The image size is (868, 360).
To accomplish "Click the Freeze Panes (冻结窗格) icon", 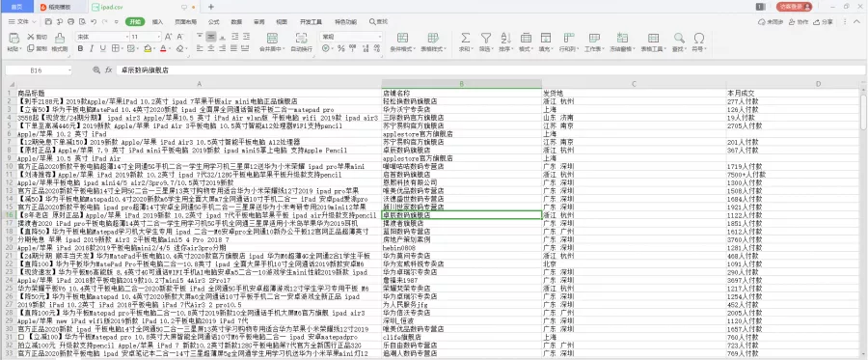I will (x=622, y=38).
